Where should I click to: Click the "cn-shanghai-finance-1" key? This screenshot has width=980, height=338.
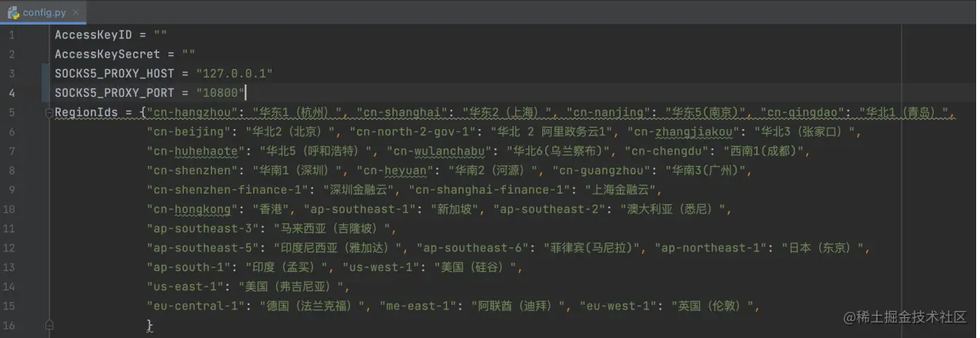[x=489, y=190]
